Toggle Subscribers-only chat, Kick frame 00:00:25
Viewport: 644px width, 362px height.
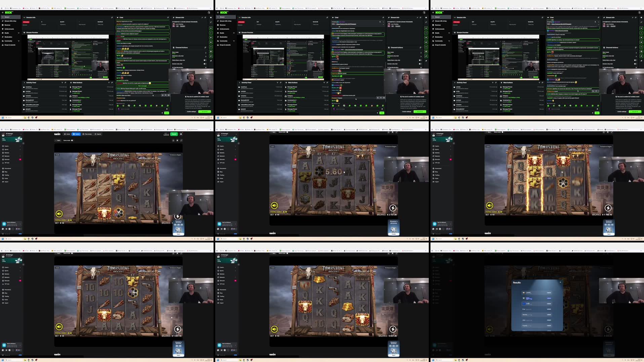point(205,60)
